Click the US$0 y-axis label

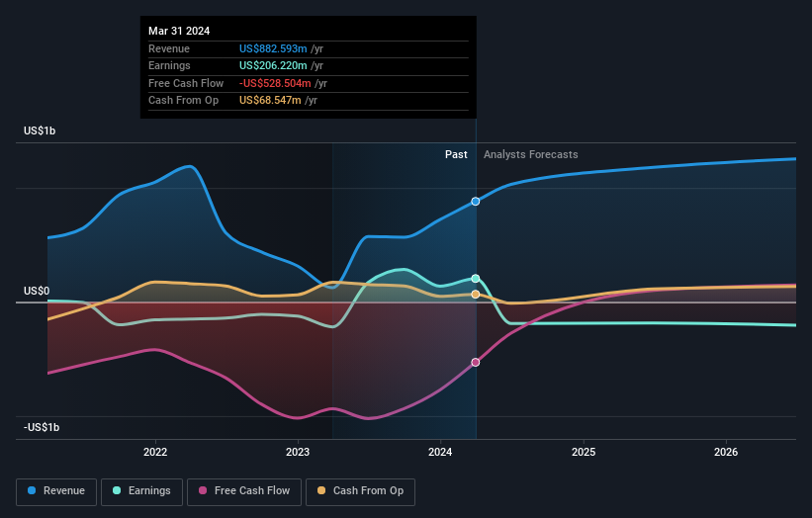pos(37,291)
